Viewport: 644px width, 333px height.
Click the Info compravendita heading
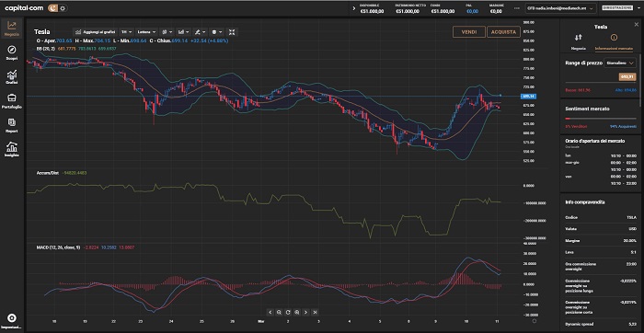click(x=584, y=202)
